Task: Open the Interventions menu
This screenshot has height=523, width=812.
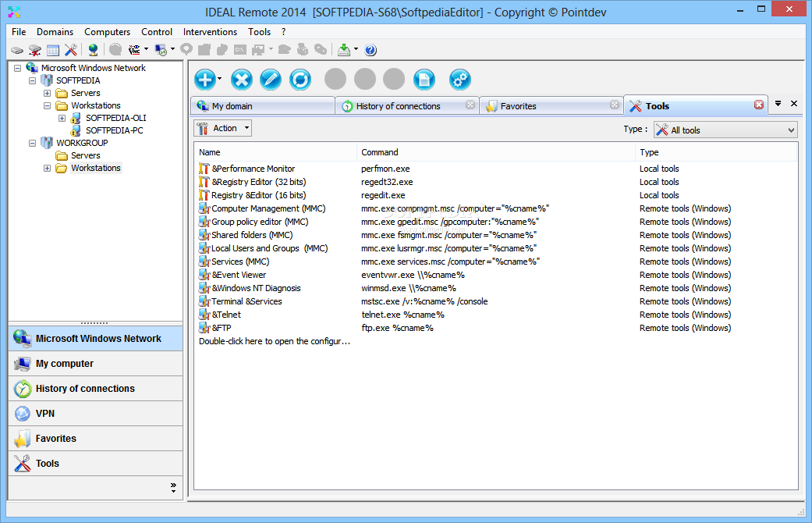Action: coord(210,32)
